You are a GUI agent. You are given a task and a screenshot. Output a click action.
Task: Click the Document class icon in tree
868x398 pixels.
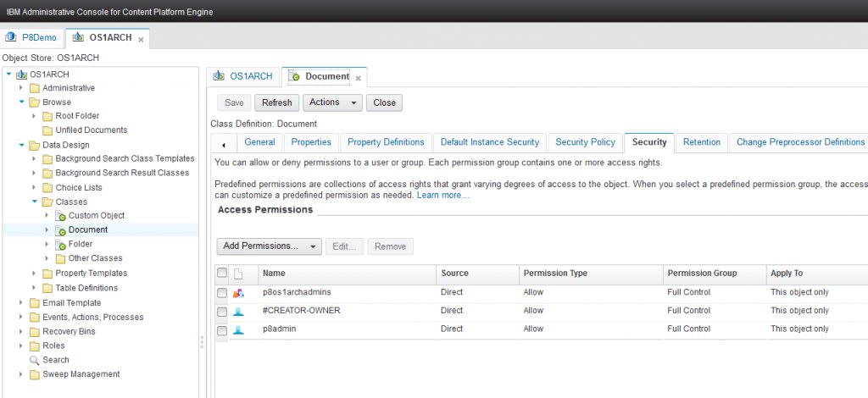pyautogui.click(x=61, y=230)
